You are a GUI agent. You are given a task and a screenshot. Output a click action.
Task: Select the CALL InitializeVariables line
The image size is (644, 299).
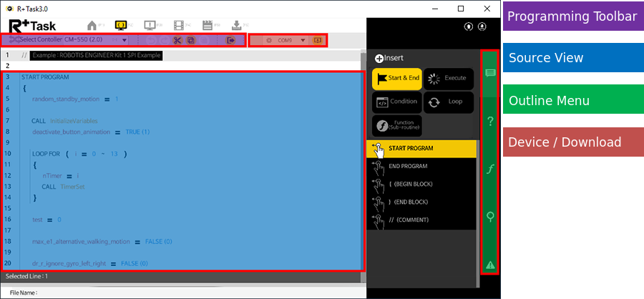65,121
